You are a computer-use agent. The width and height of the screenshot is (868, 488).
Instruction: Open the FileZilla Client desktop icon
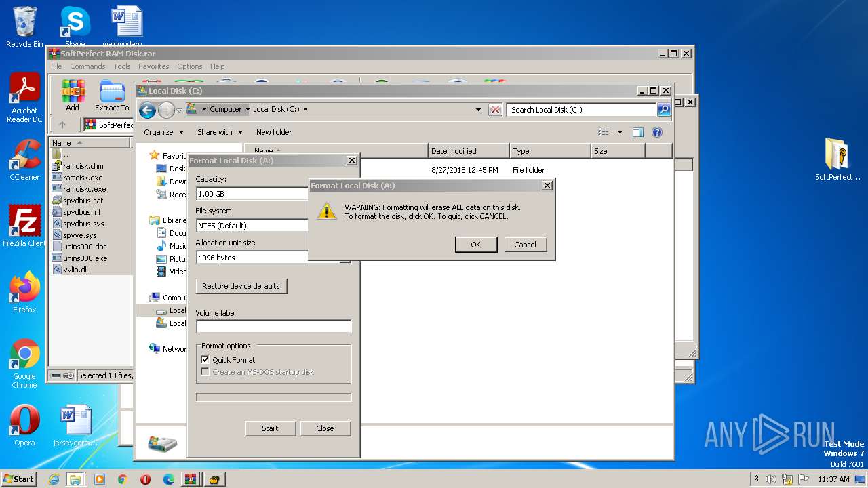(x=24, y=226)
